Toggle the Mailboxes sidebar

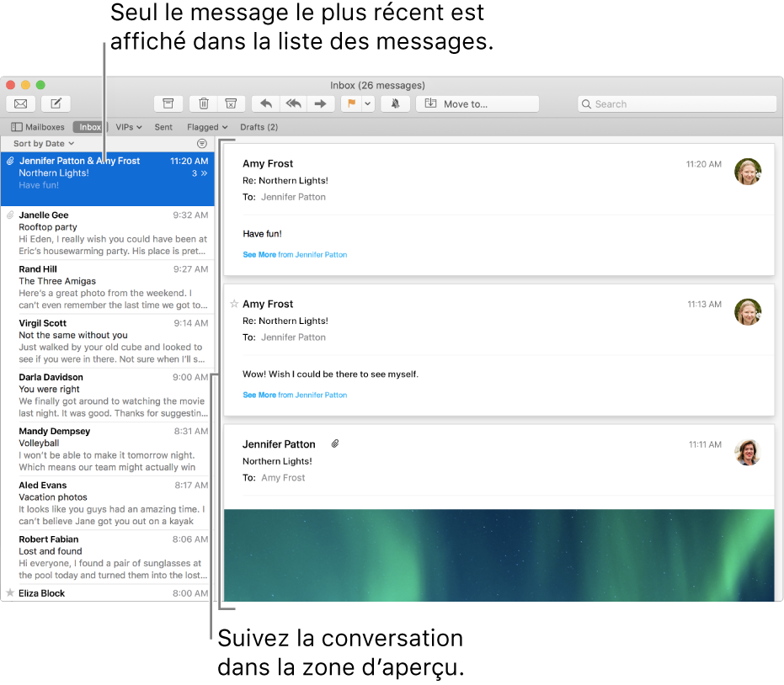[x=38, y=127]
